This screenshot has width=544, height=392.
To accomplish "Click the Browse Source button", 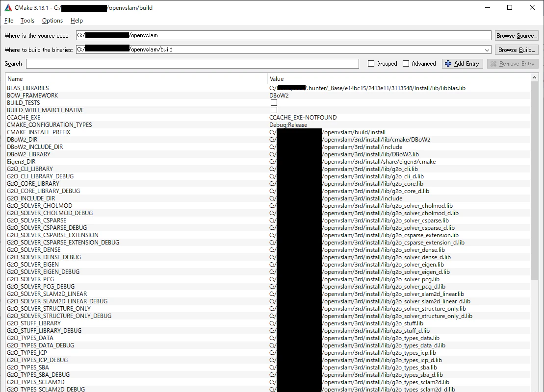I will 517,36.
